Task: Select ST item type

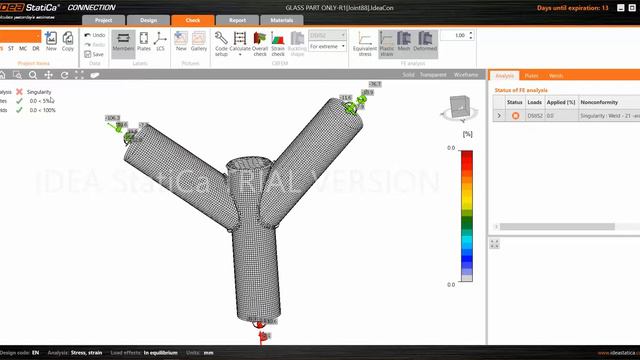Action: (11, 48)
